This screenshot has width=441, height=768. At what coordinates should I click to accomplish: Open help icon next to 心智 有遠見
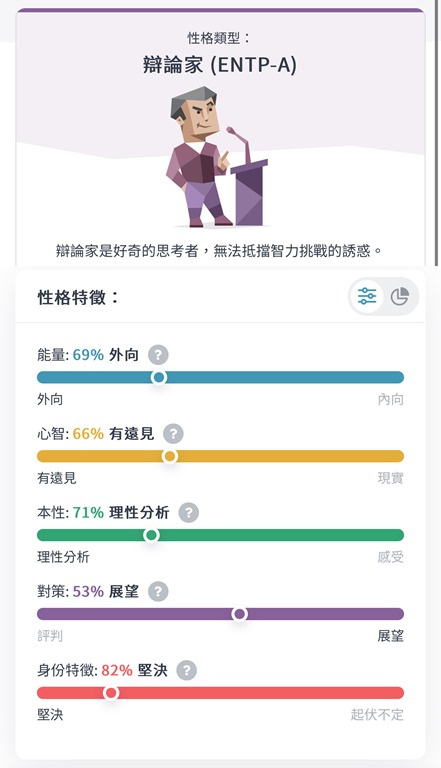click(x=173, y=433)
